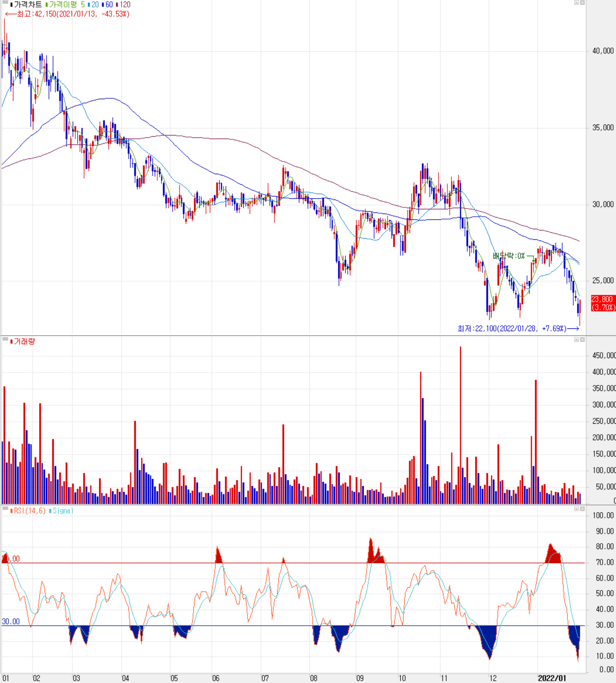The height and width of the screenshot is (683, 616).
Task: Click the 25,000 price axis label
Action: tap(603, 280)
